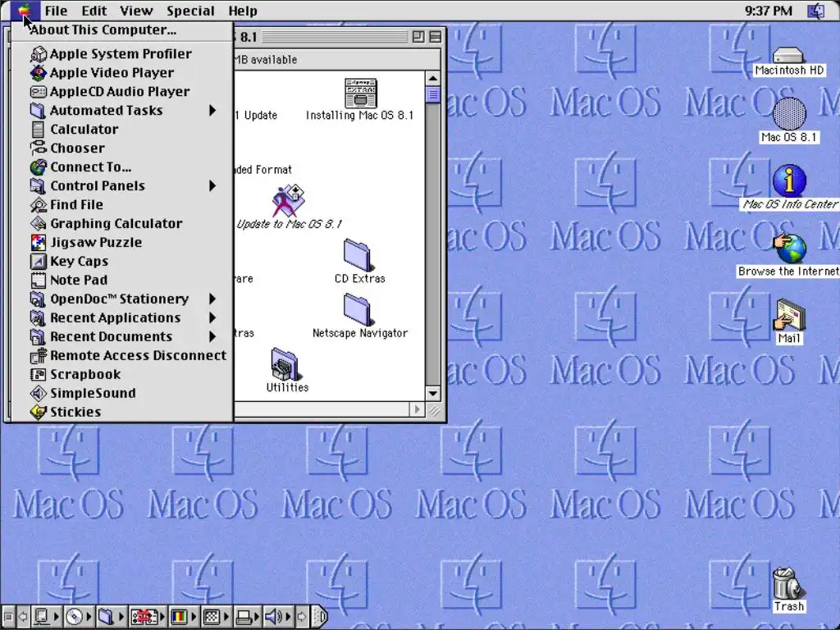Open the Chooser
840x630 pixels.
pyautogui.click(x=122, y=148)
